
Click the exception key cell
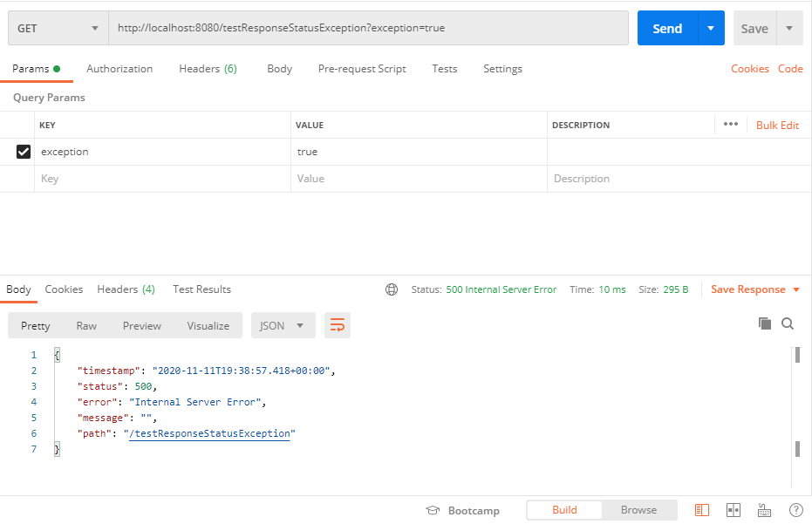coord(162,152)
